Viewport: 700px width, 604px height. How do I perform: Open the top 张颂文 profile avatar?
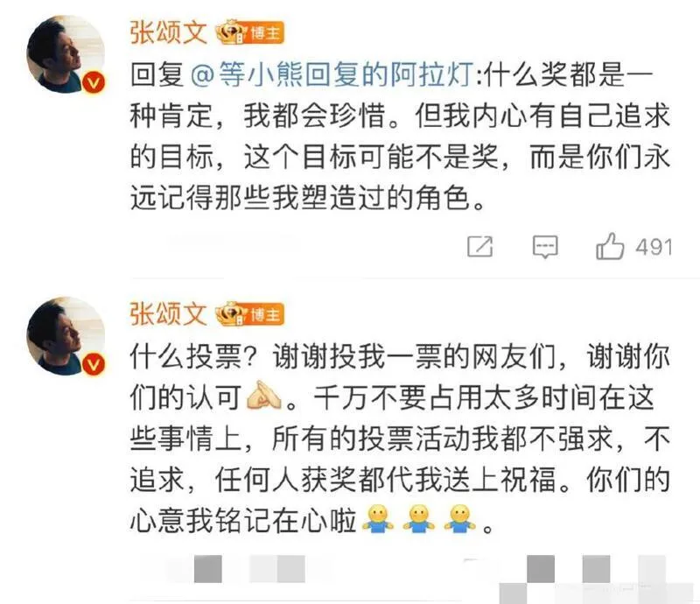(x=66, y=54)
